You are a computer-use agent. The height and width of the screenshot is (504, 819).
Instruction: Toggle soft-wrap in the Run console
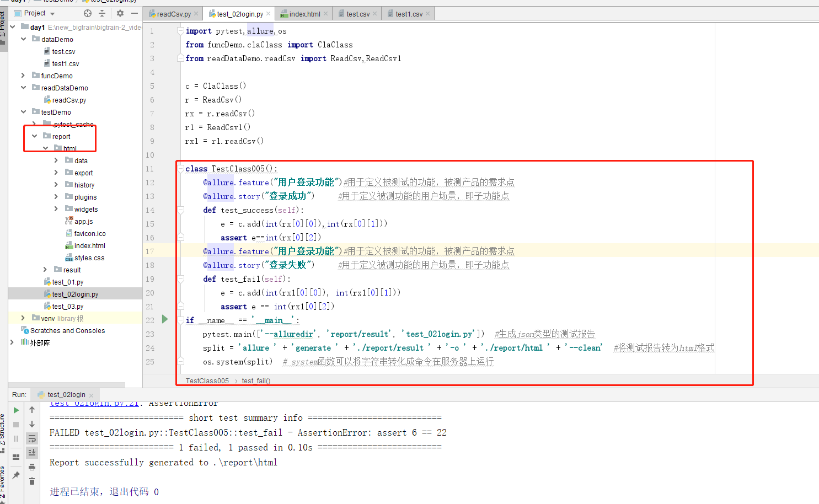(32, 438)
